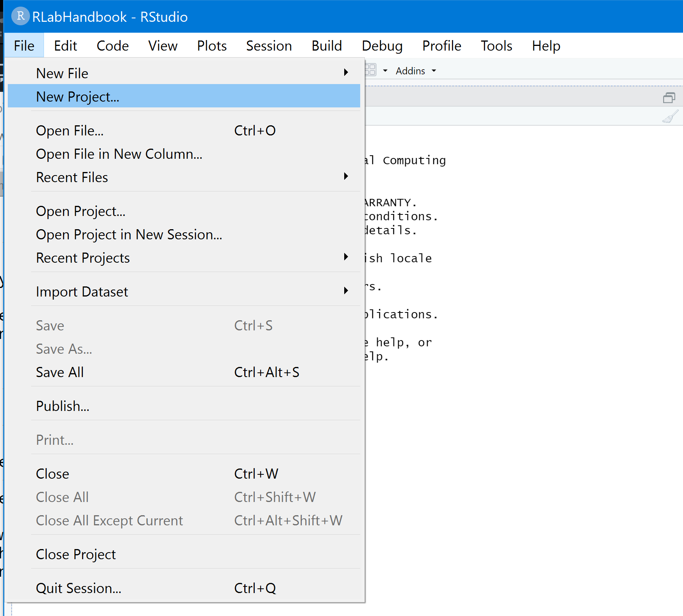Screen dimensions: 683x616
Task: Click the broom icon to clear console
Action: click(x=670, y=116)
